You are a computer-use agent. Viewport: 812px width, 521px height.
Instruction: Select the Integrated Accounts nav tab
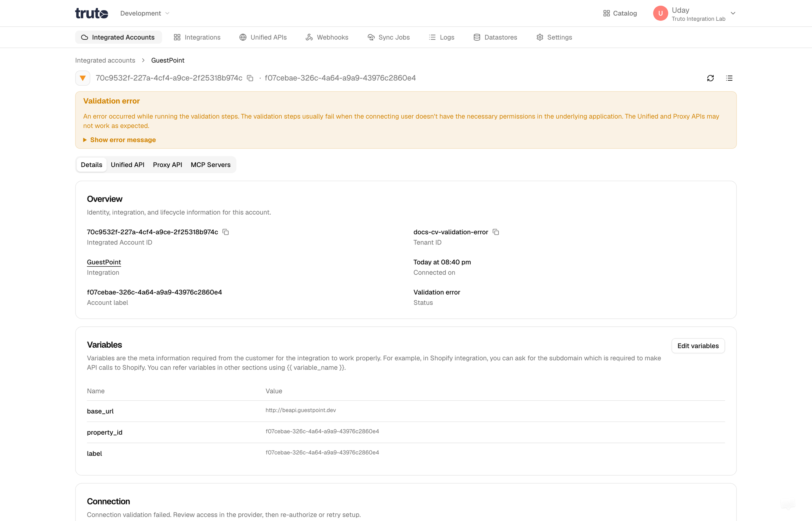click(x=118, y=37)
